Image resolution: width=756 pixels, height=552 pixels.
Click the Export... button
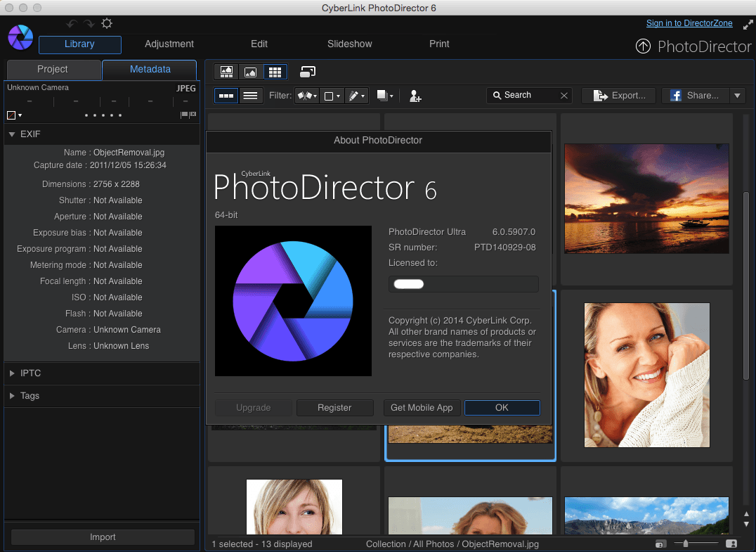pos(618,96)
